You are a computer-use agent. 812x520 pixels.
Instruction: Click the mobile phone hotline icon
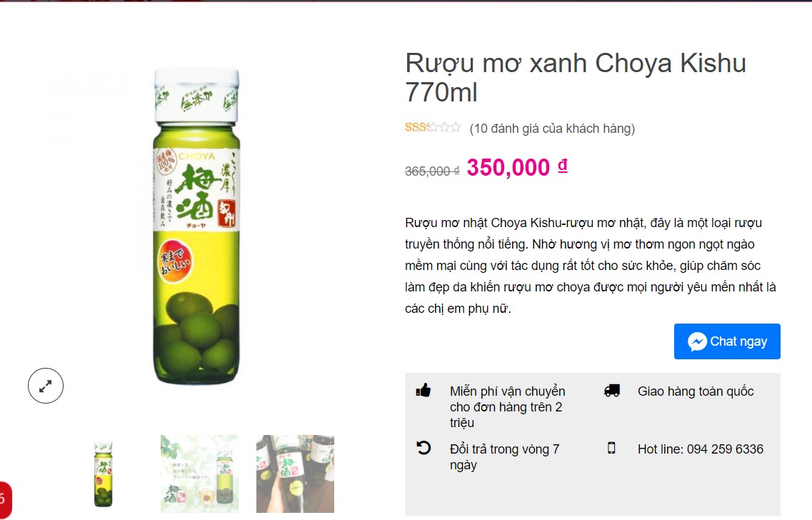611,448
